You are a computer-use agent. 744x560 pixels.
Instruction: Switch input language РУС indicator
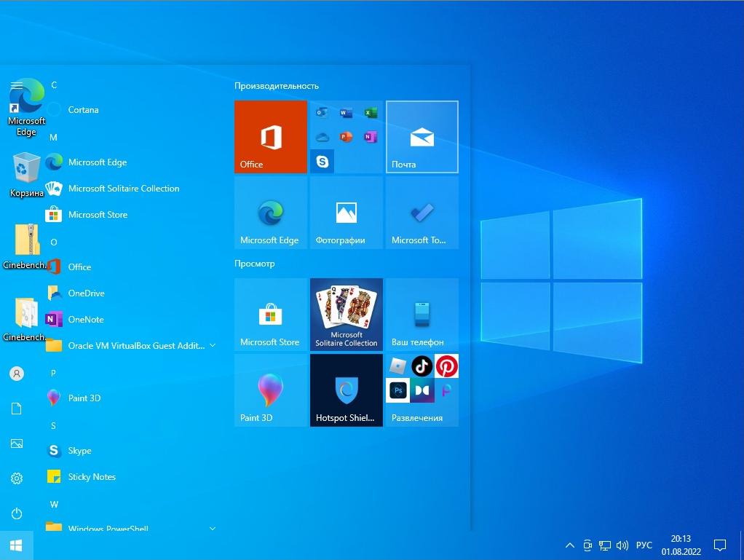point(644,545)
